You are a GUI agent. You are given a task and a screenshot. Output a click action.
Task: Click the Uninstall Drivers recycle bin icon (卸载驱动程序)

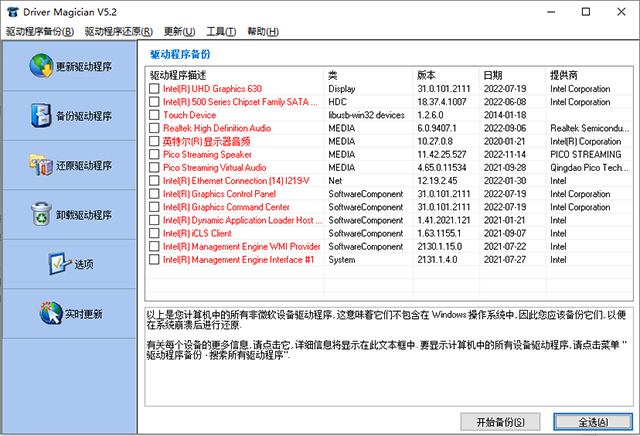click(41, 214)
